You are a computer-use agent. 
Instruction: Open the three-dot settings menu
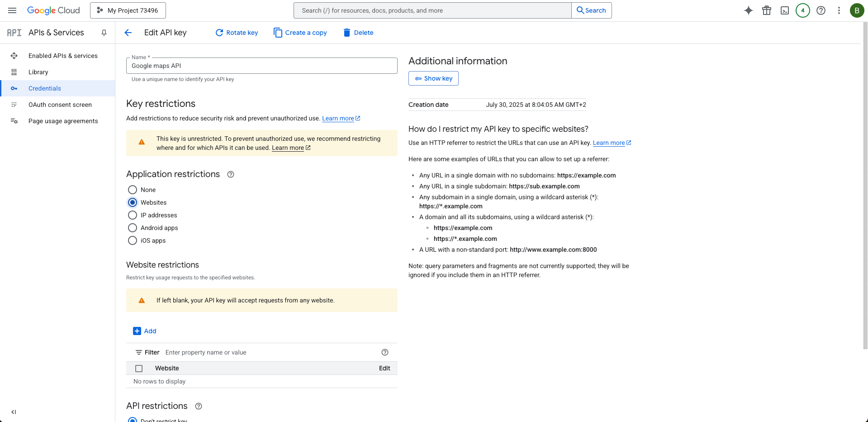pyautogui.click(x=839, y=10)
